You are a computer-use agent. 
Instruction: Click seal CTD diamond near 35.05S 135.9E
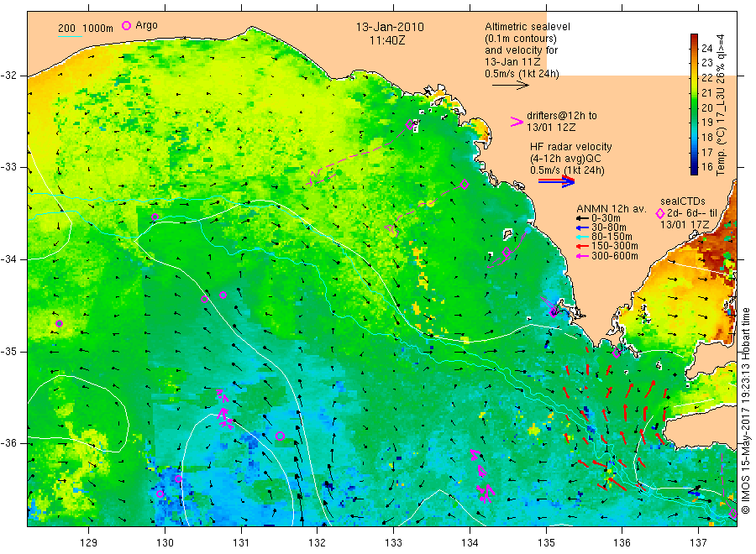click(616, 353)
